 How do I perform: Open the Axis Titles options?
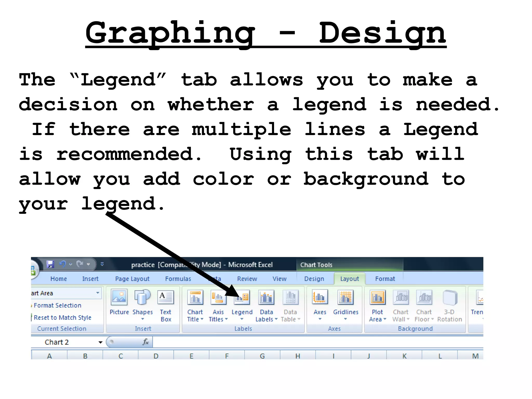(x=218, y=306)
